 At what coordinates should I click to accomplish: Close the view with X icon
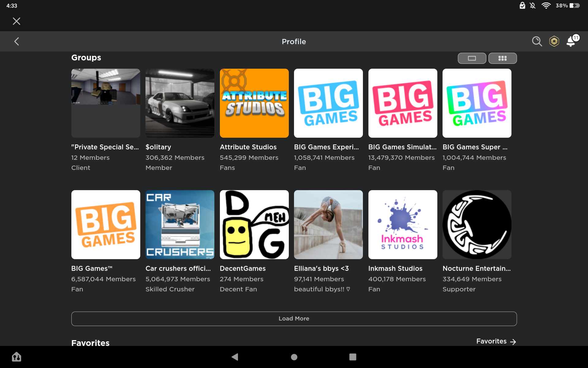[17, 21]
